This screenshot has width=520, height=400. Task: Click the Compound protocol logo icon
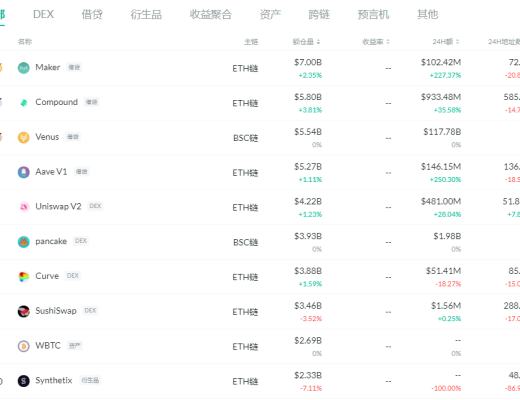(x=24, y=103)
